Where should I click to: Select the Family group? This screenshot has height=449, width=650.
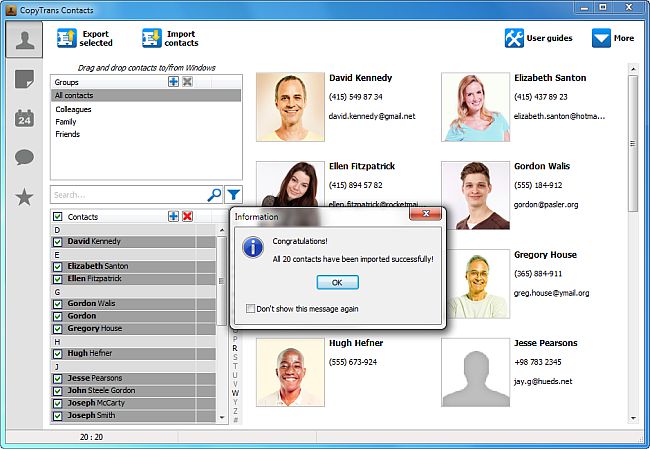pos(66,122)
